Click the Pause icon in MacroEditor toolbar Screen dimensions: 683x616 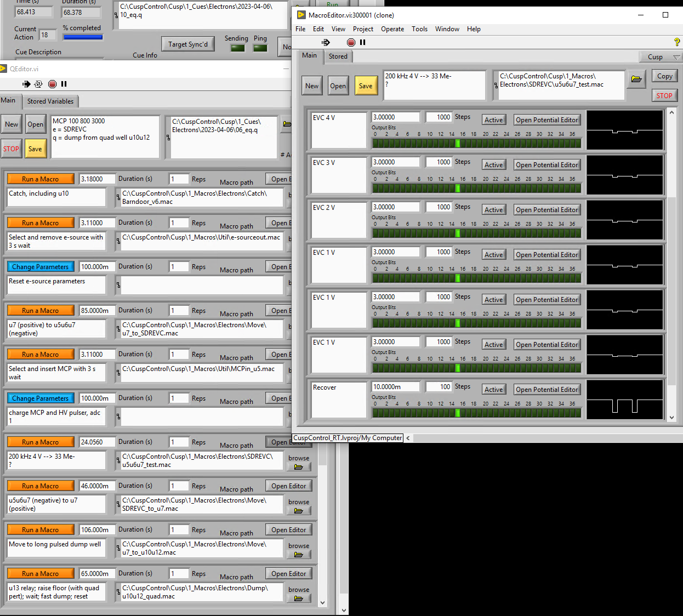click(362, 42)
